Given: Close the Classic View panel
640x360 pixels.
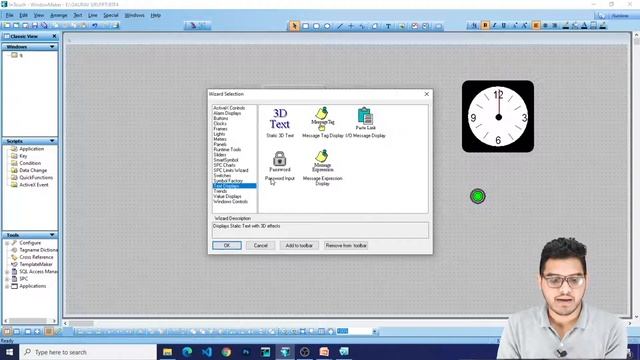Looking at the screenshot, I should click(54, 36).
